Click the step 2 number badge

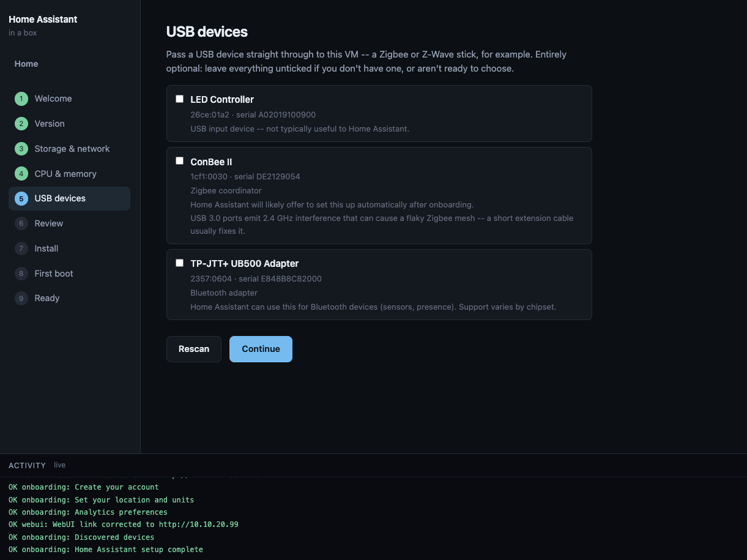pyautogui.click(x=21, y=124)
